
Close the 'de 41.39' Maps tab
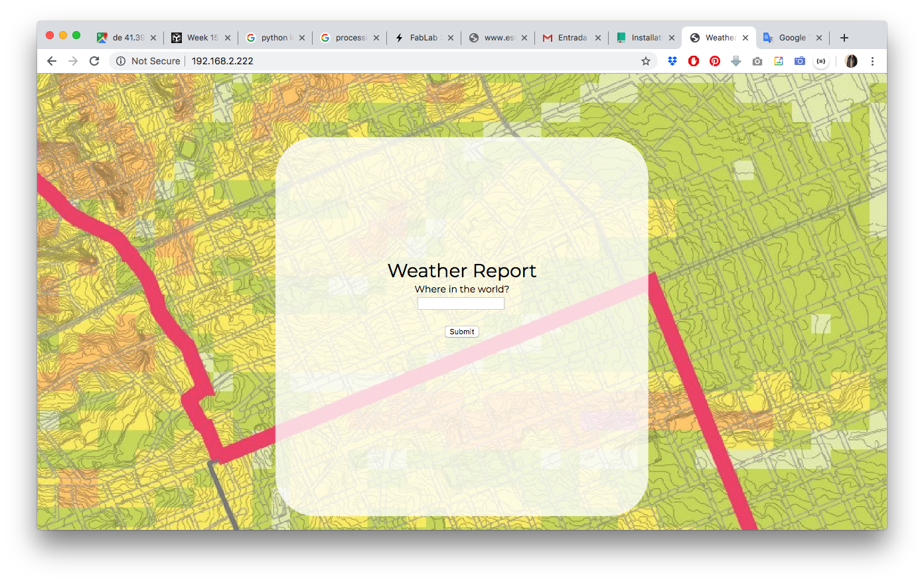(153, 38)
